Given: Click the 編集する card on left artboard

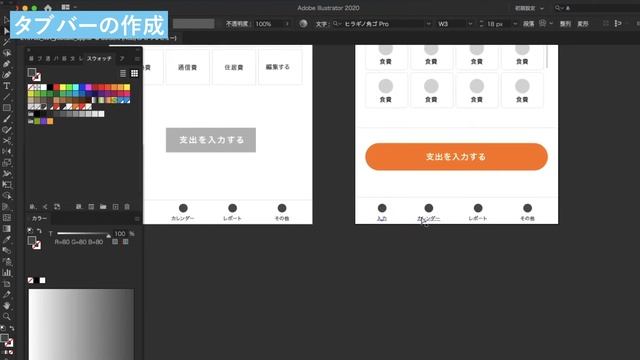Looking at the screenshot, I should point(280,67).
